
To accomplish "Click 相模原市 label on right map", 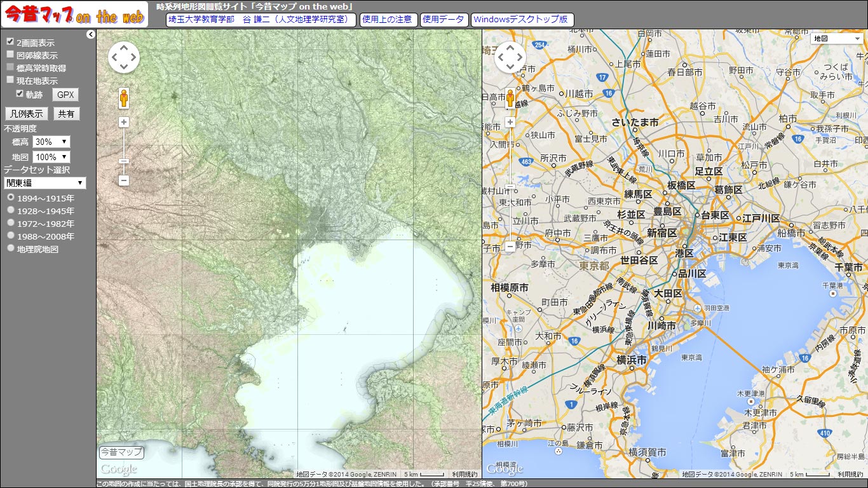I will click(x=509, y=288).
